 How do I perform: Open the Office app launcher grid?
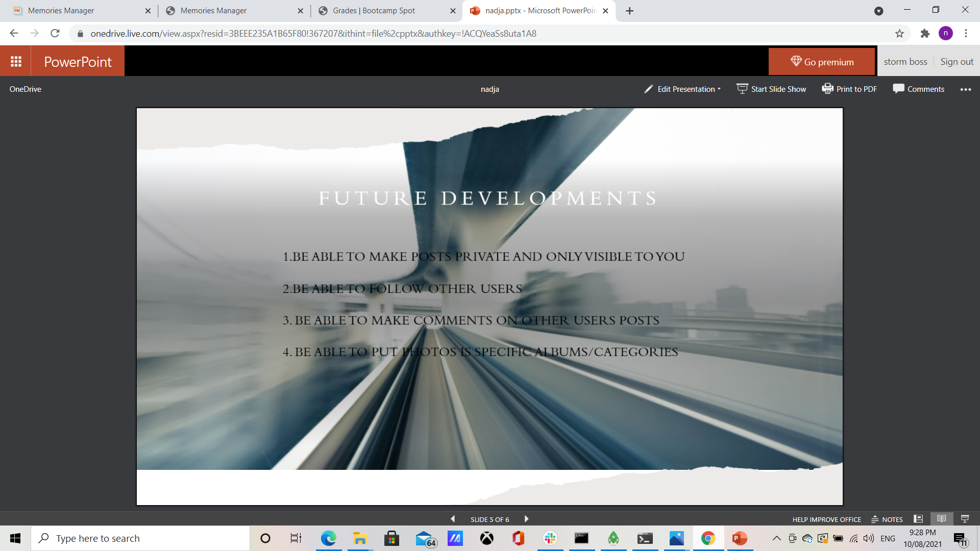16,61
